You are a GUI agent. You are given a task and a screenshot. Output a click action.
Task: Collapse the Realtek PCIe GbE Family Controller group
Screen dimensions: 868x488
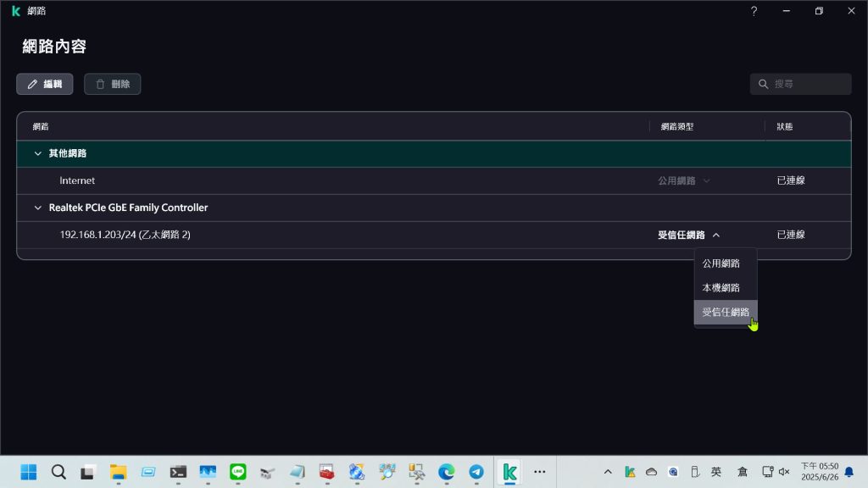point(37,208)
